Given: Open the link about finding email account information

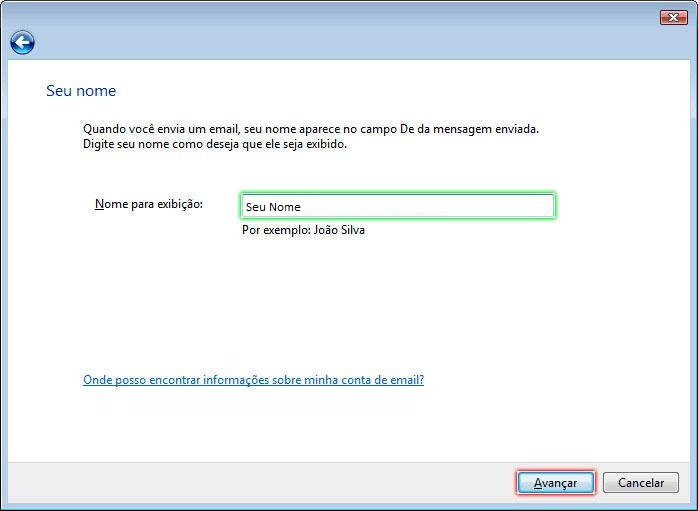Looking at the screenshot, I should (253, 380).
